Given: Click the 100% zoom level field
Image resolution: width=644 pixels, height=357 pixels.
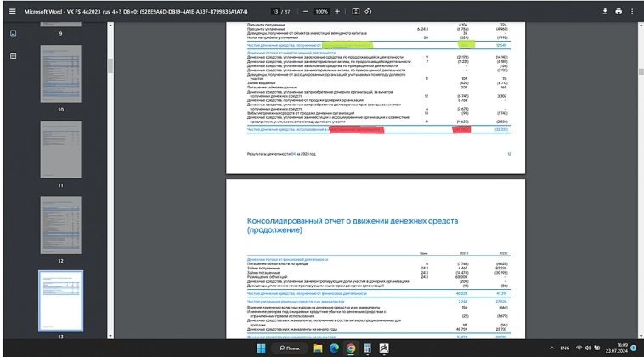Looking at the screenshot, I should pos(321,12).
